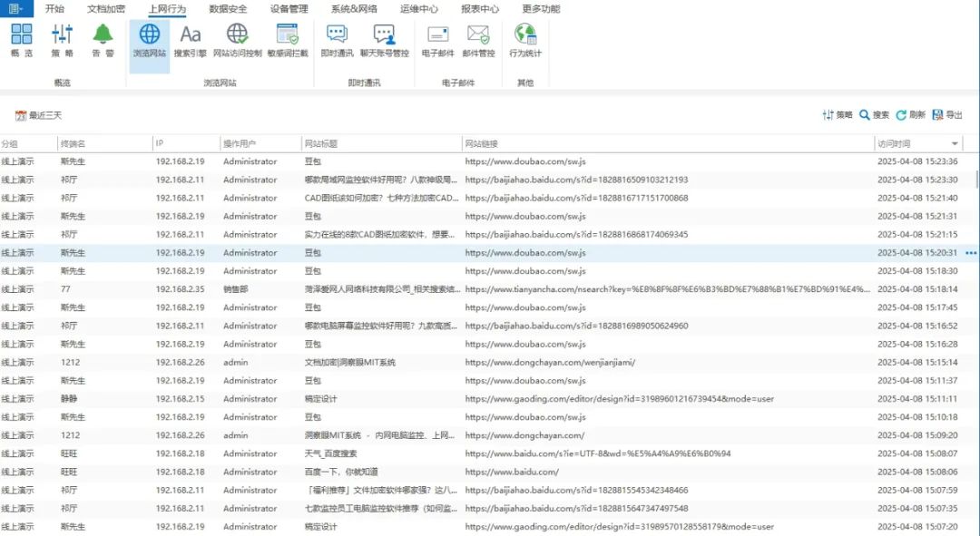Sort by the IP column header
This screenshot has width=980, height=536.
186,143
